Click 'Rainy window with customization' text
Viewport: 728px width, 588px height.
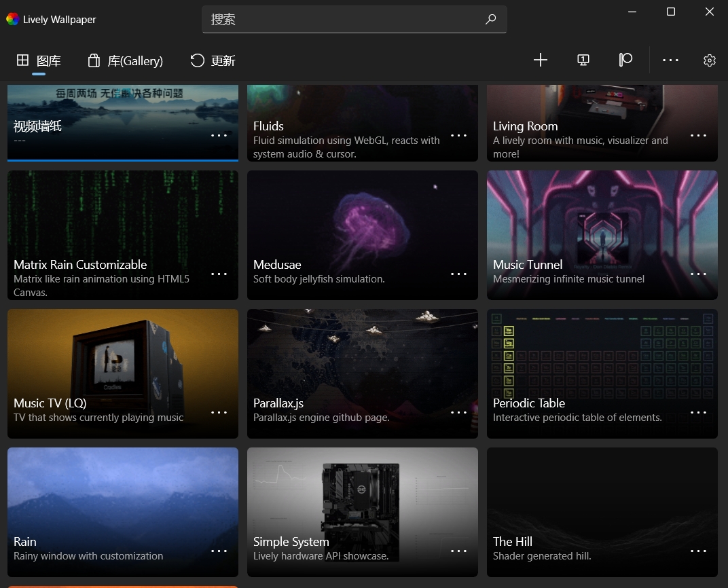pos(88,556)
